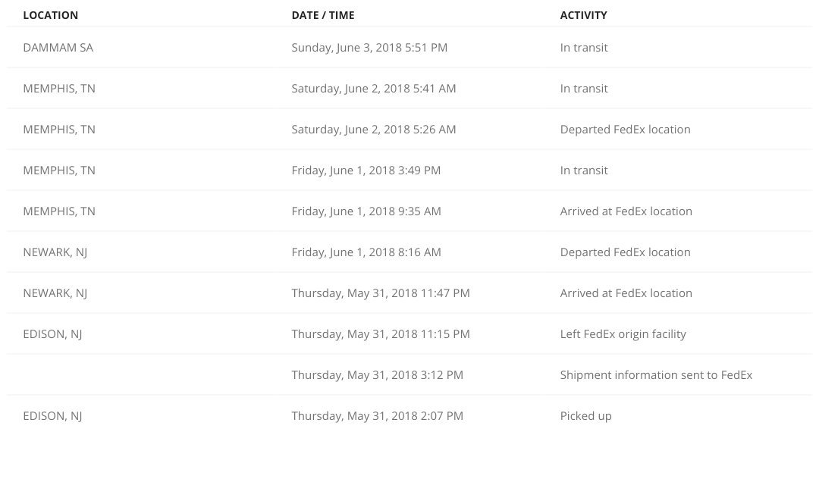Select the Sunday, June 3, 2018 5:51 PM entry
This screenshot has height=504, width=819.
[x=369, y=48]
